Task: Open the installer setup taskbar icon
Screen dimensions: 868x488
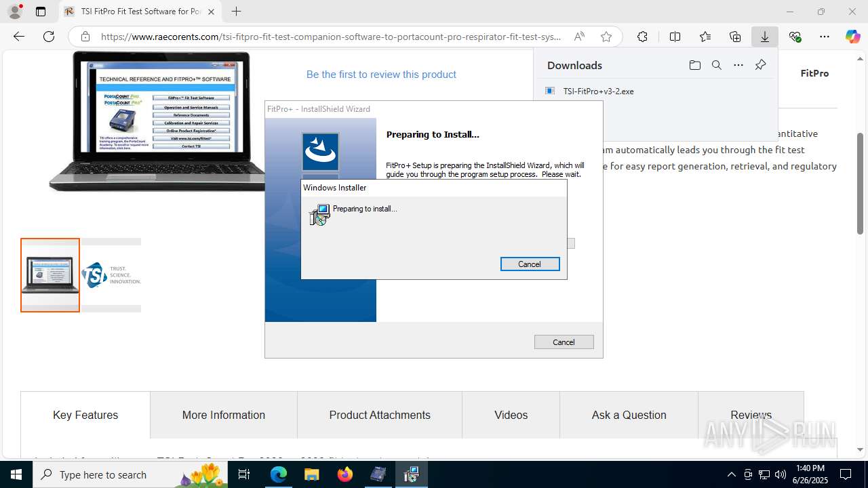Action: [x=411, y=474]
